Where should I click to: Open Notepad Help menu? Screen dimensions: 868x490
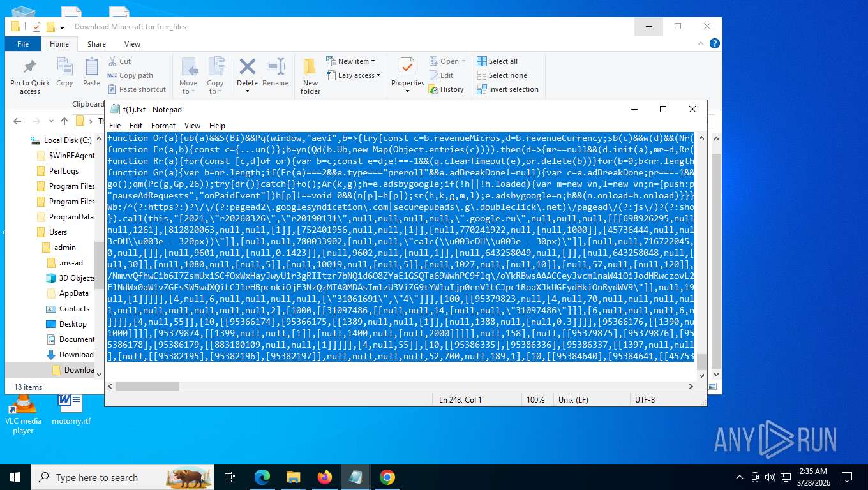217,126
